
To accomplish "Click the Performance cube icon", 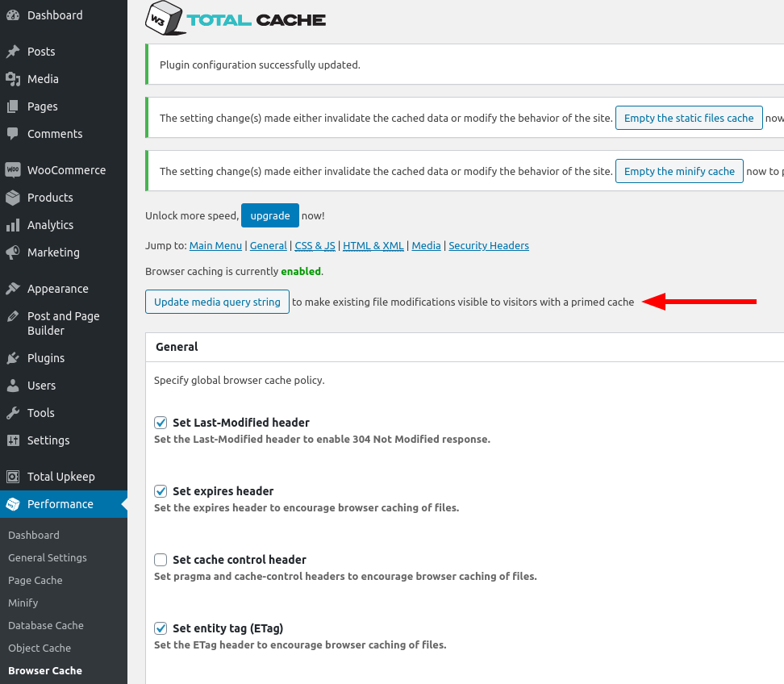I will (13, 504).
